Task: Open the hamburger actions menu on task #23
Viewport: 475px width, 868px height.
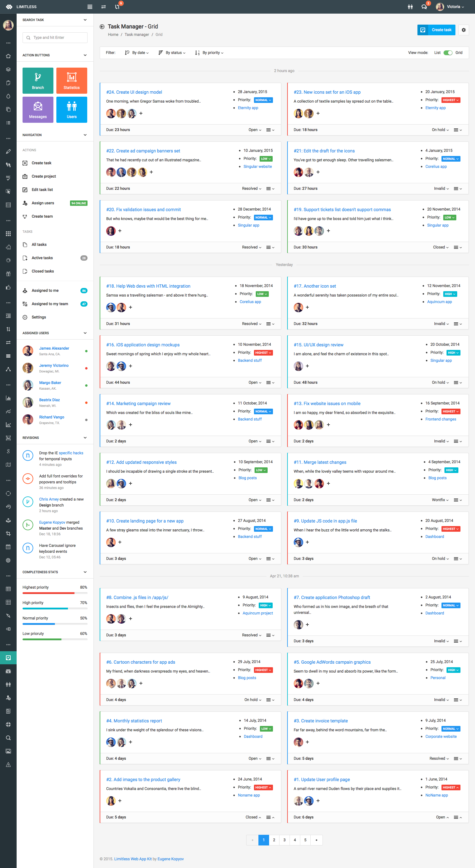Action: 457,130
